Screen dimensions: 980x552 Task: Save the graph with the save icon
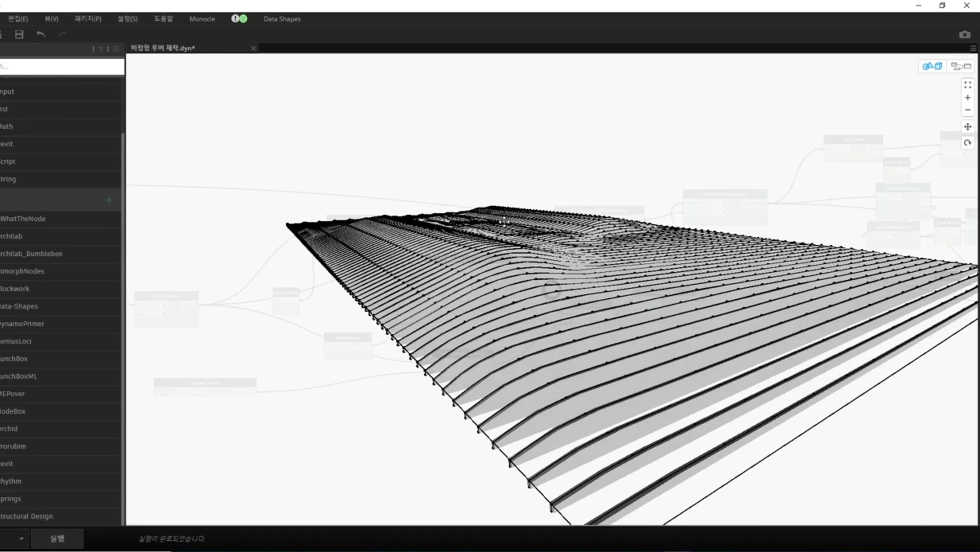click(x=19, y=34)
